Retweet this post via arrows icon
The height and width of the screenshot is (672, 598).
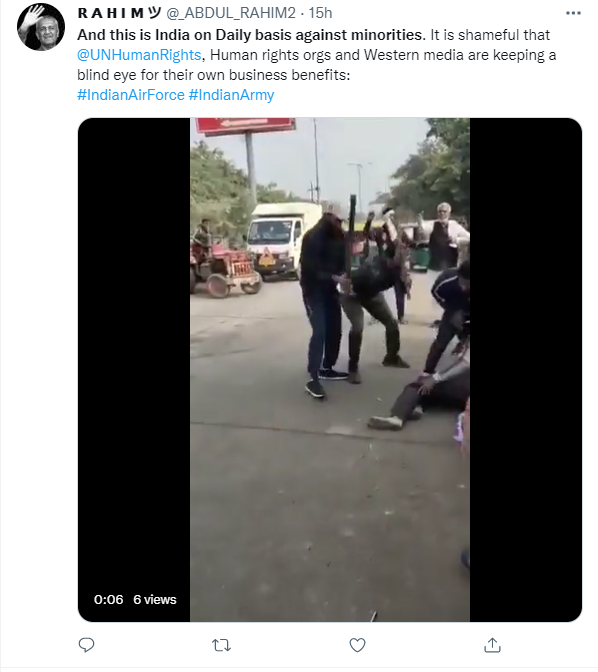click(x=222, y=645)
